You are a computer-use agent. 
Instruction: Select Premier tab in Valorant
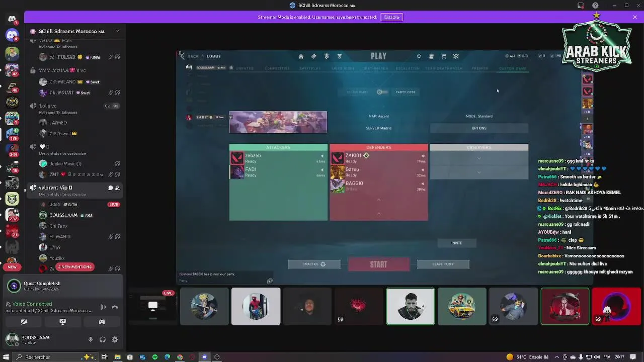[x=479, y=68]
